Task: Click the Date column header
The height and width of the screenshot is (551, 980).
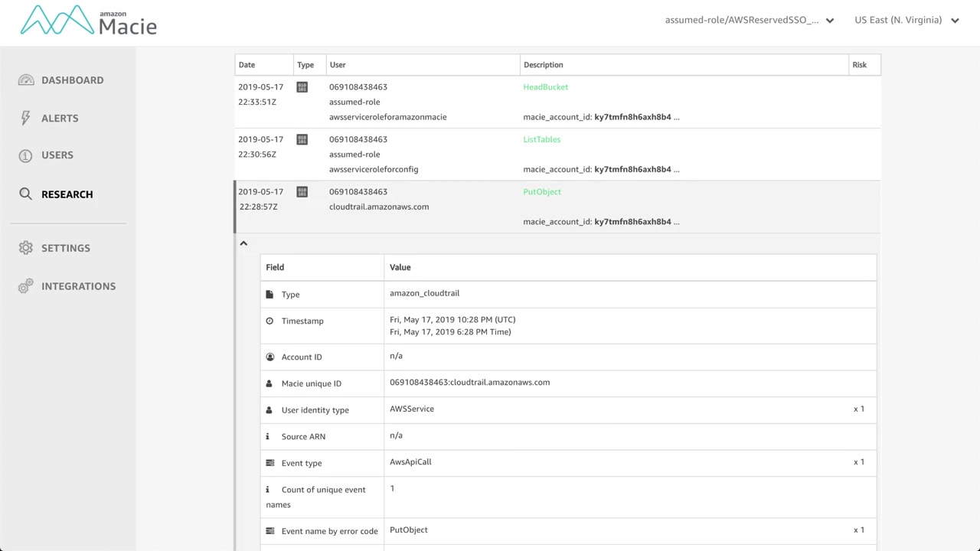Action: pos(247,65)
